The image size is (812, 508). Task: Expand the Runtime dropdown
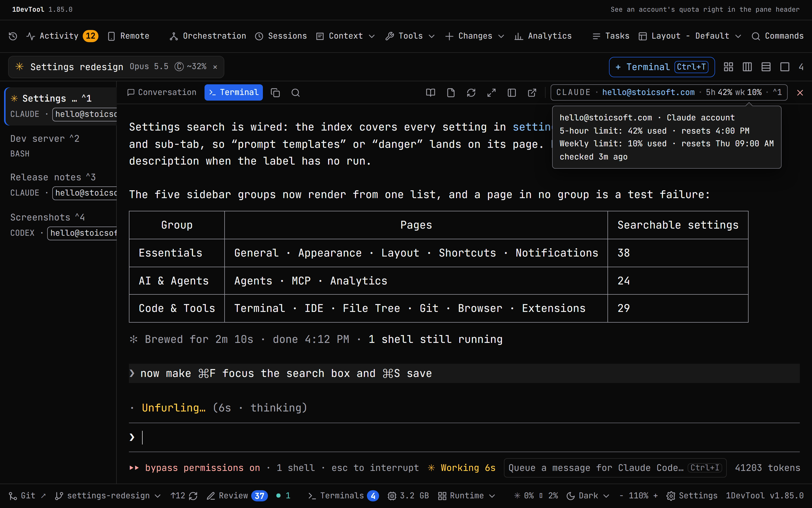click(x=467, y=496)
